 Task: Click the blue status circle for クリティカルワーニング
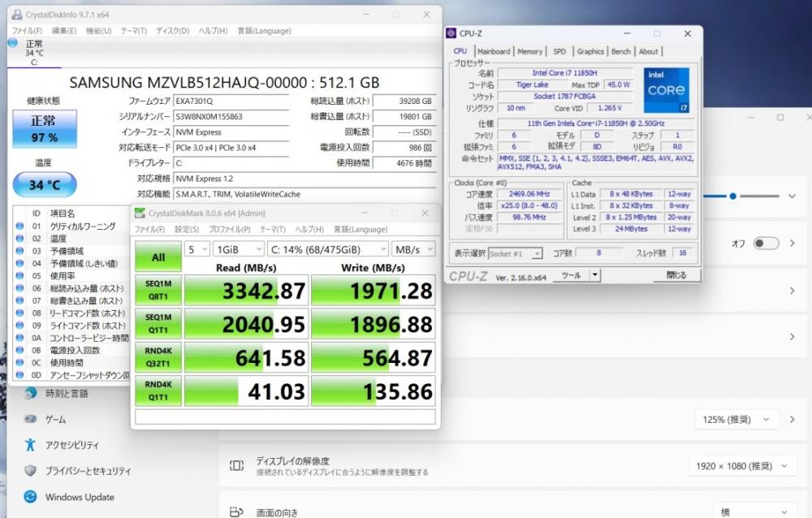(x=20, y=225)
